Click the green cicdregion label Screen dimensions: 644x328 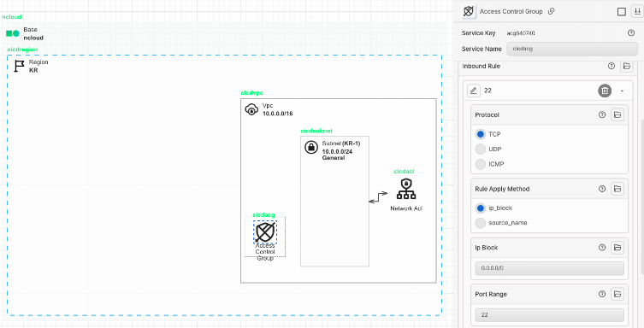[22, 50]
